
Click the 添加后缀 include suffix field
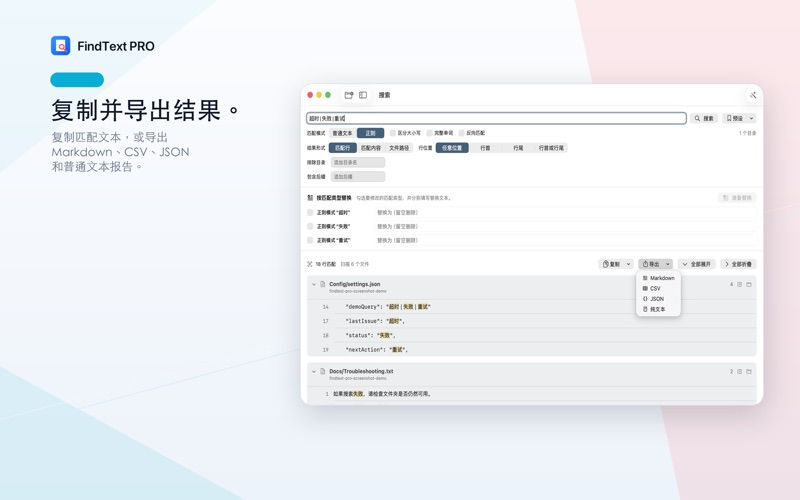(358, 177)
